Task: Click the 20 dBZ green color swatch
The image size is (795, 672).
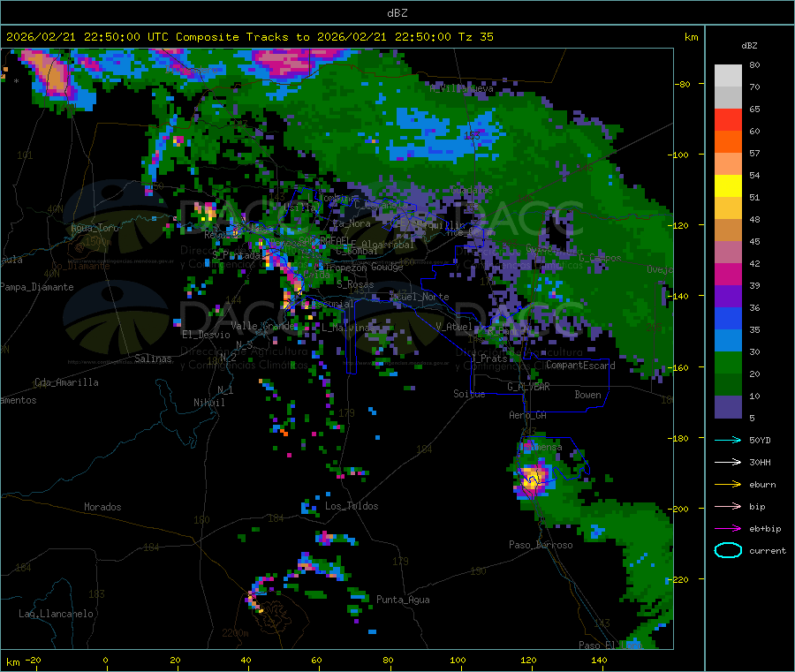Action: (x=728, y=362)
